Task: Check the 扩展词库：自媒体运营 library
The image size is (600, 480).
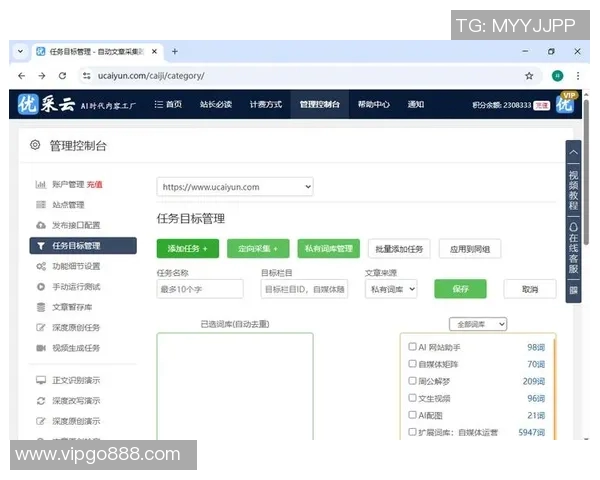Action: pos(412,432)
